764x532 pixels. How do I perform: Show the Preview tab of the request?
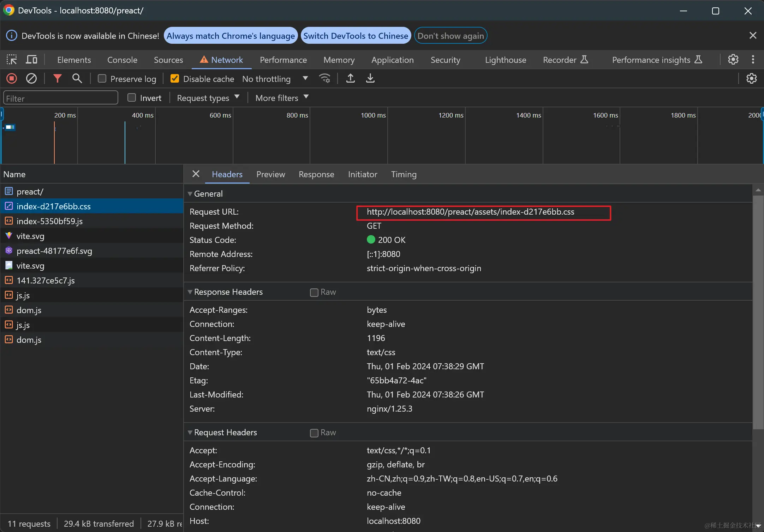[270, 174]
